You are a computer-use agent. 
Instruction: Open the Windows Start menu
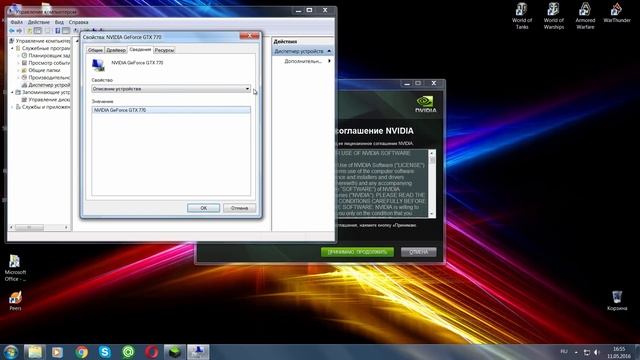[x=11, y=352]
